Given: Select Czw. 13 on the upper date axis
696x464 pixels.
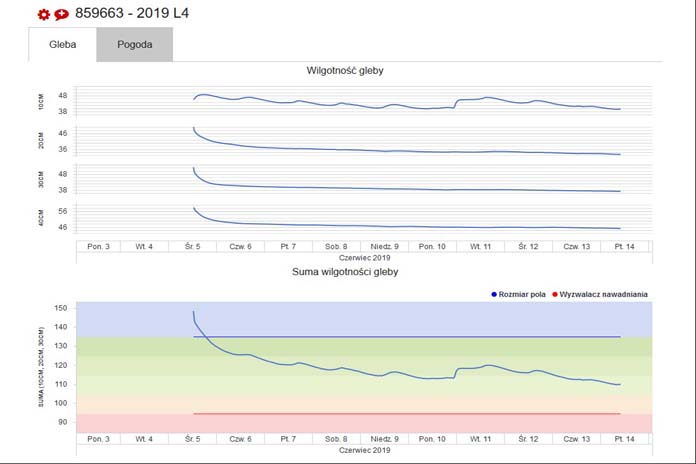Looking at the screenshot, I should click(x=577, y=246).
